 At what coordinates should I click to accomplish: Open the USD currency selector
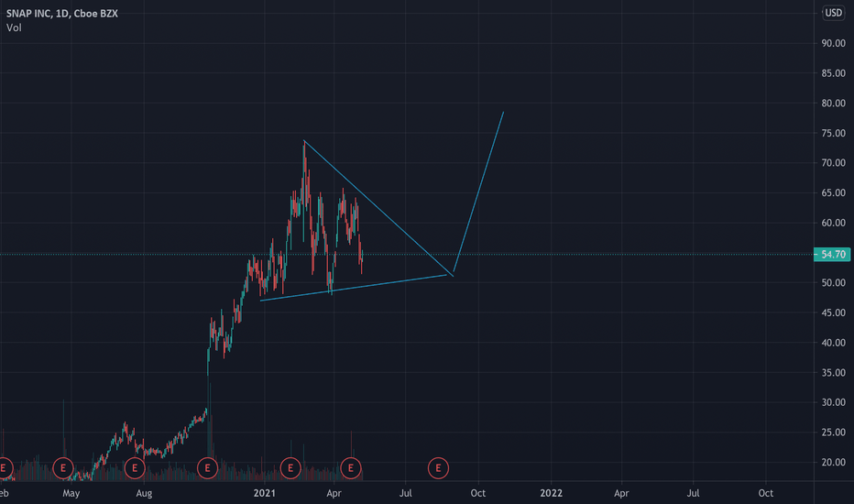point(833,13)
